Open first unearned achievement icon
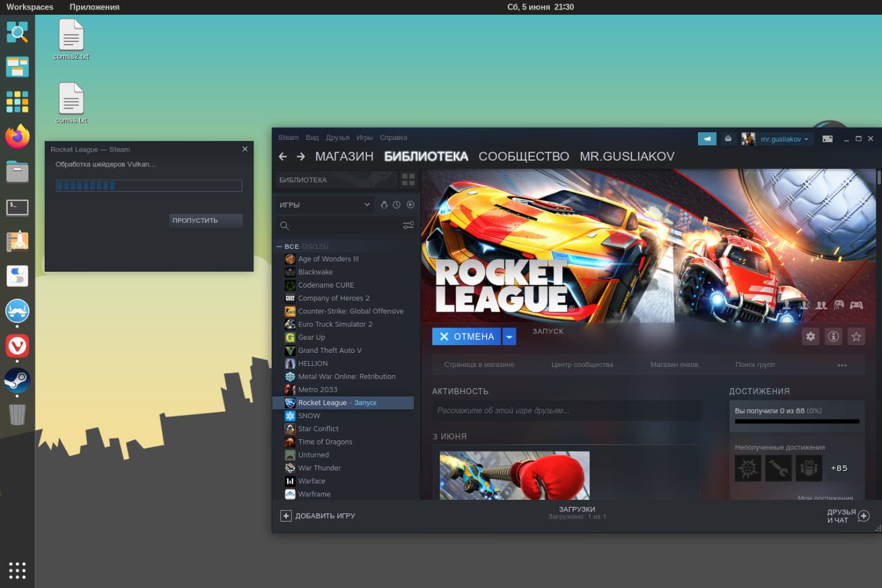 tap(748, 469)
